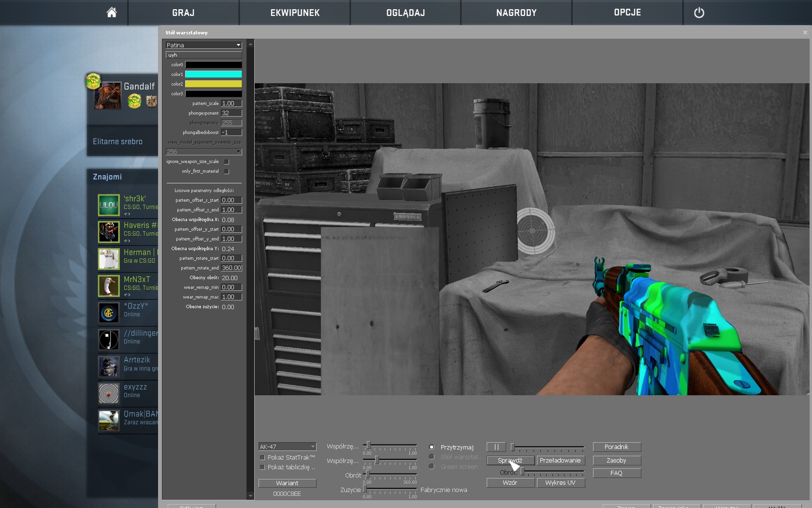
Task: Open the OGLĄDAJ menu
Action: 406,13
